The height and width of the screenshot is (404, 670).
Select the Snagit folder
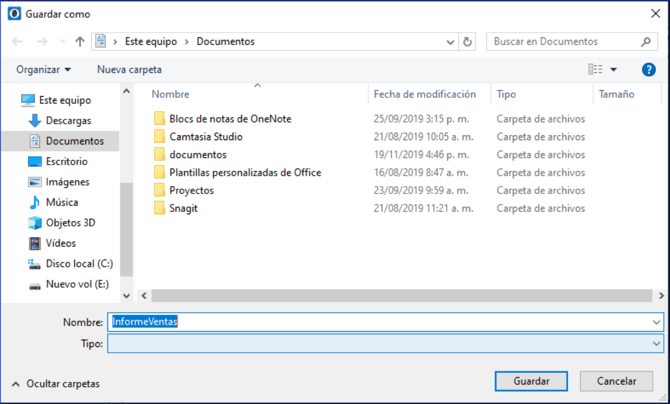pos(185,209)
